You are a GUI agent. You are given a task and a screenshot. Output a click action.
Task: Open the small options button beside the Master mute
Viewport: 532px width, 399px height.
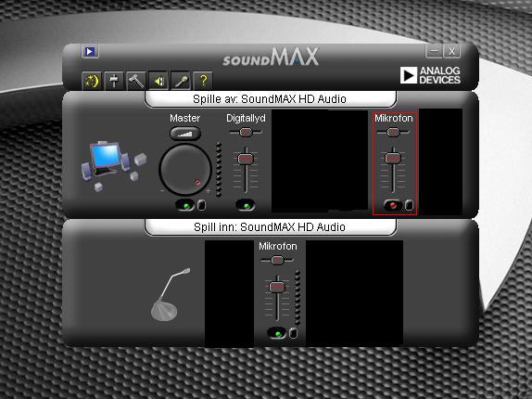point(201,205)
